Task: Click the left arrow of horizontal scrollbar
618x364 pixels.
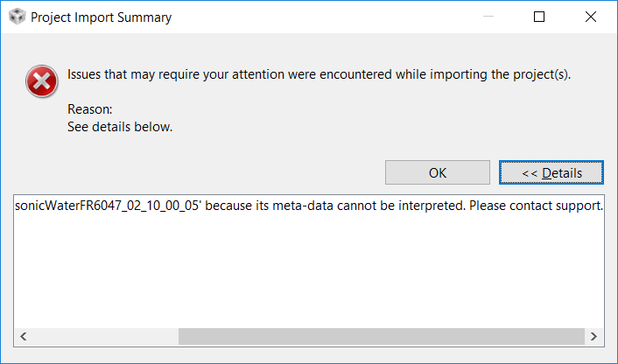Action: click(23, 336)
